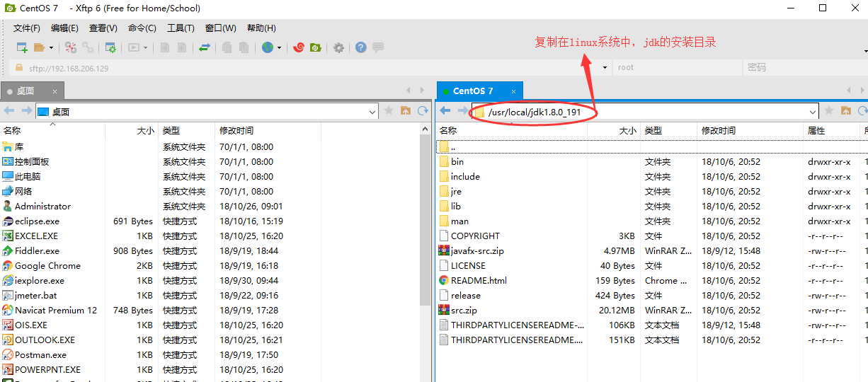
Task: Select the remote jre folder
Action: click(x=456, y=192)
